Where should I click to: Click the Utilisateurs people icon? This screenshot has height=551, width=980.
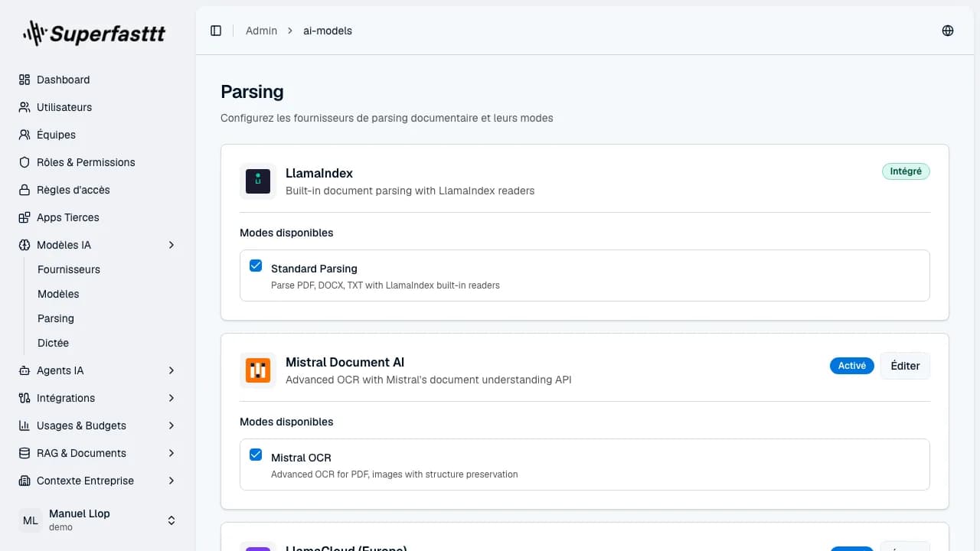(x=24, y=107)
